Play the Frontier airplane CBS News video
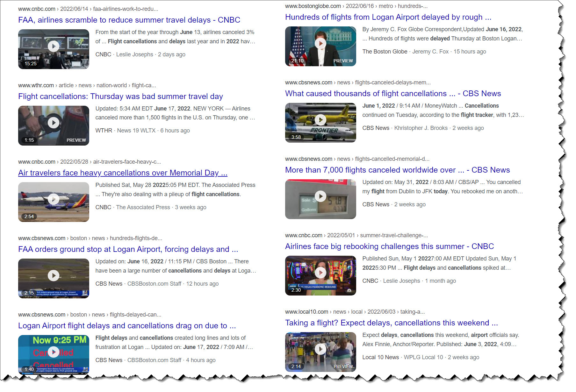Viewport: 576px width, 392px height. [x=320, y=120]
